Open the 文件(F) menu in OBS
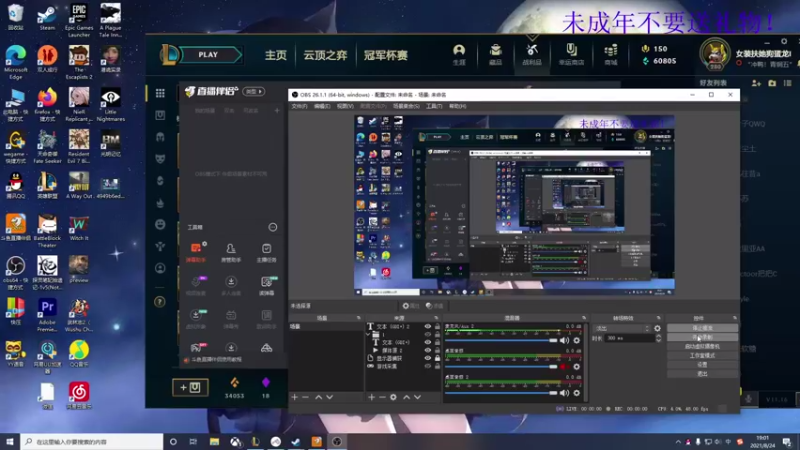Screen dimensions: 800x450 (299, 106)
